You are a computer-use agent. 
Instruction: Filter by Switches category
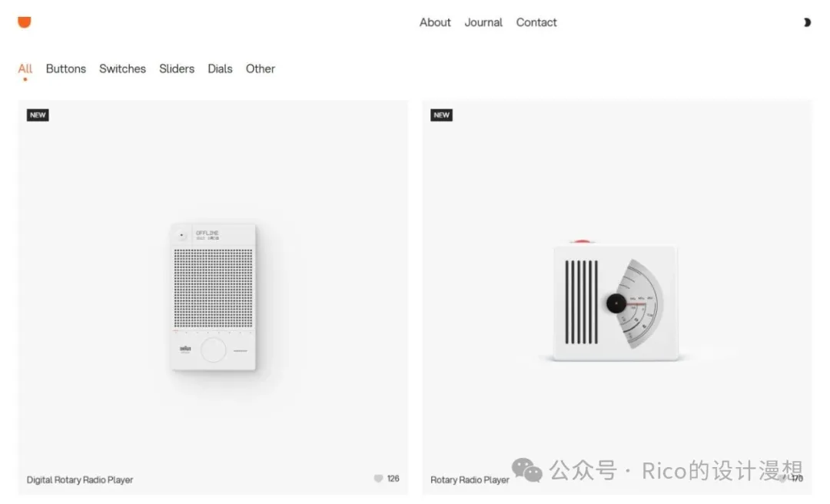pos(122,69)
